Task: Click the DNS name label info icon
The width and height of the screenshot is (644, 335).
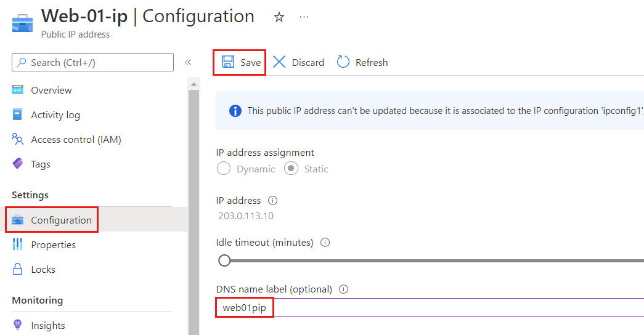Action: [344, 289]
